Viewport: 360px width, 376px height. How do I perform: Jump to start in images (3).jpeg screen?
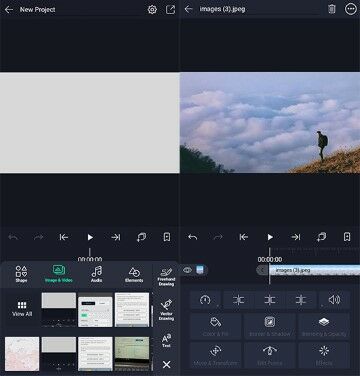pyautogui.click(x=244, y=237)
